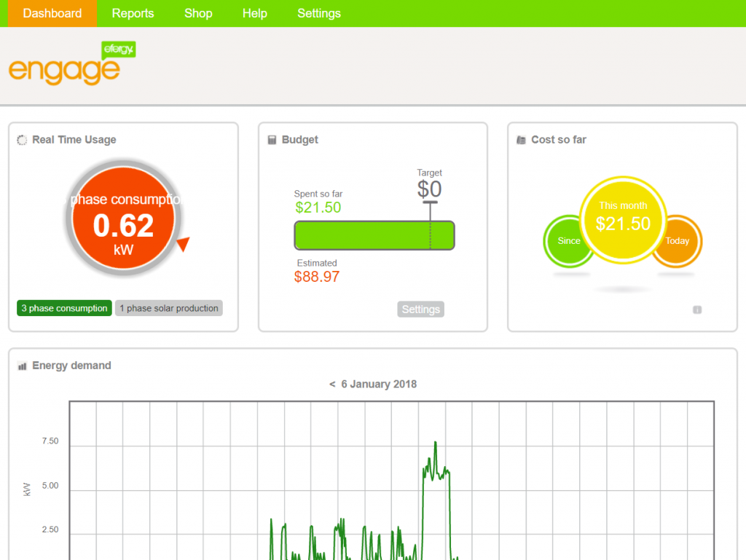Click the Budget calculator icon

(x=272, y=140)
